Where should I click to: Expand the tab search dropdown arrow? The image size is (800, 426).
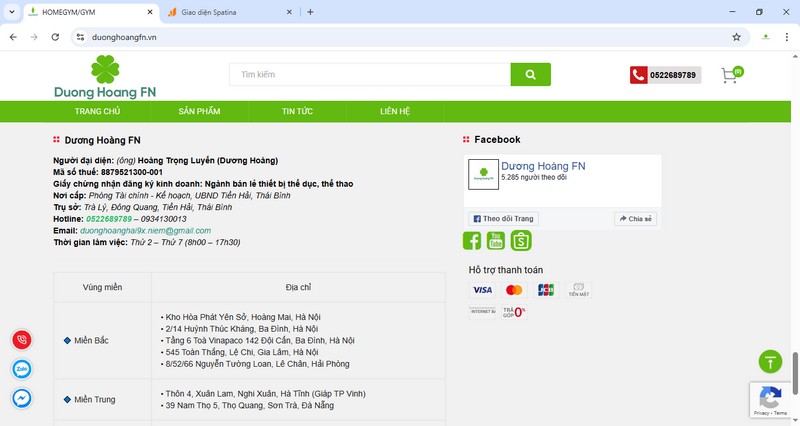point(11,12)
